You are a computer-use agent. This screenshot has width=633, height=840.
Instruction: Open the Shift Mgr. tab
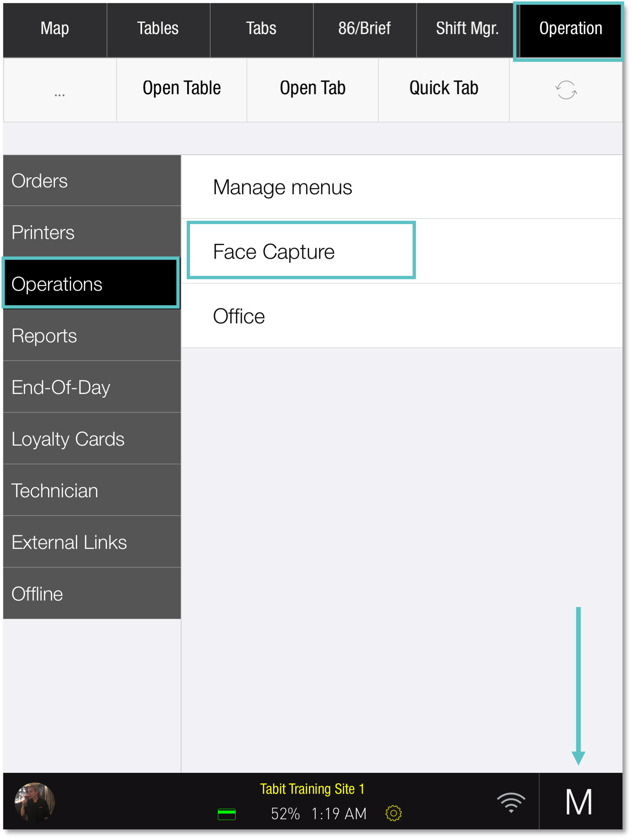point(467,28)
